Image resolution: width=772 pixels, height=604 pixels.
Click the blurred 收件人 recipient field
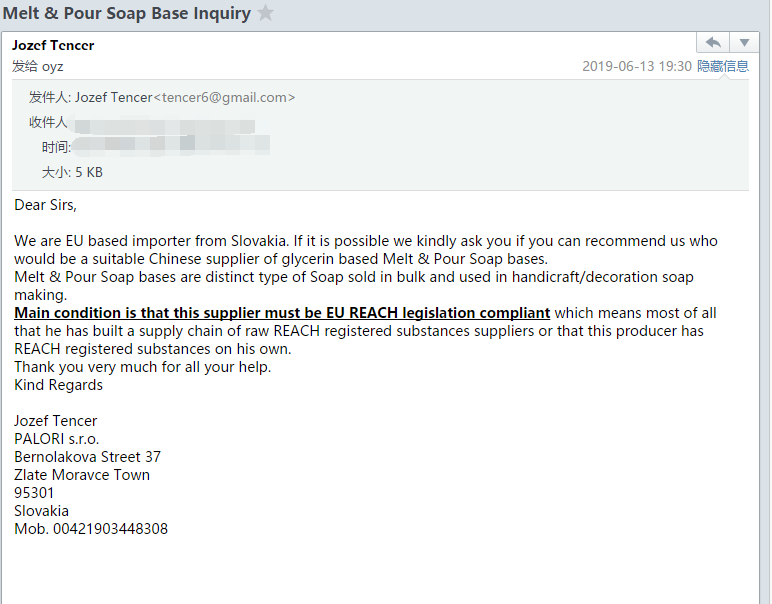pyautogui.click(x=164, y=125)
